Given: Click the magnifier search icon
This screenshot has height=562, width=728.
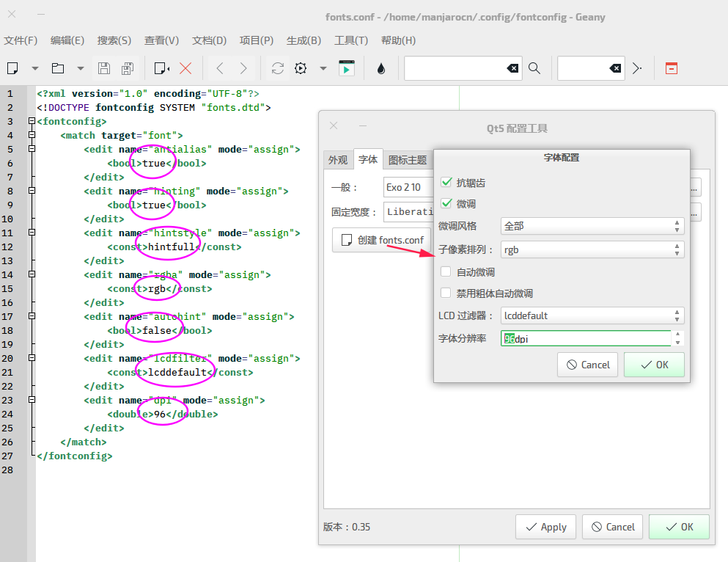Looking at the screenshot, I should tap(534, 68).
